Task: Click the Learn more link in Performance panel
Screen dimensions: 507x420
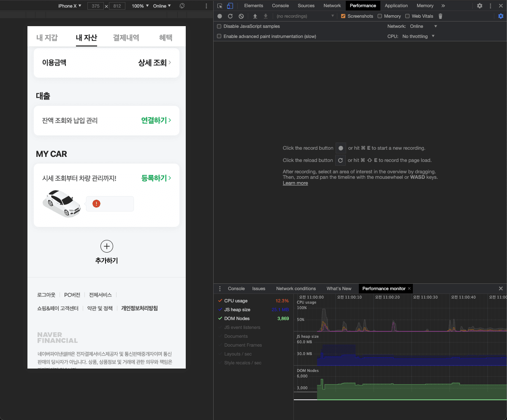Action: coord(295,183)
